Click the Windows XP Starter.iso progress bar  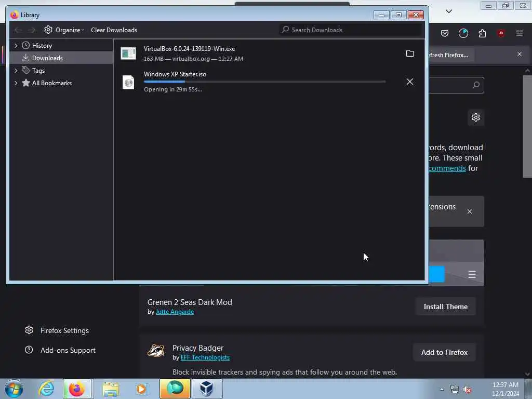click(x=264, y=82)
